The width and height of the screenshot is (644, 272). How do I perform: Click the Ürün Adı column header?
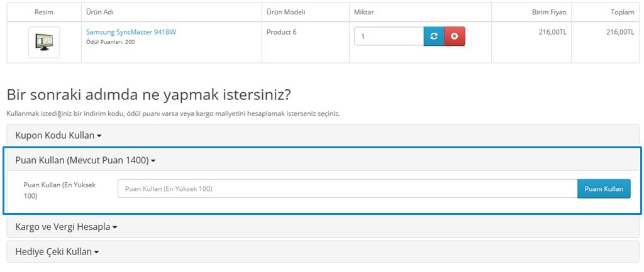(99, 12)
